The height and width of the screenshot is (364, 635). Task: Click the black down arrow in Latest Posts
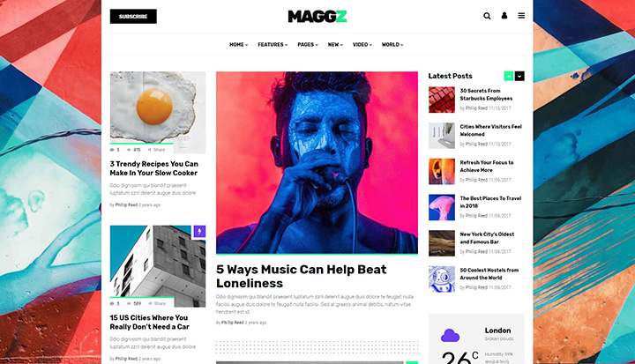519,76
